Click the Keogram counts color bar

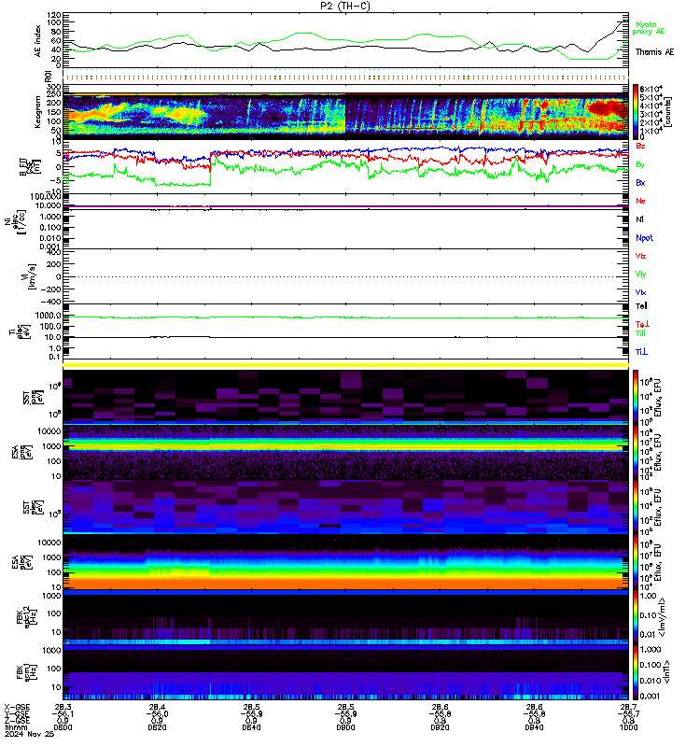tap(636, 111)
